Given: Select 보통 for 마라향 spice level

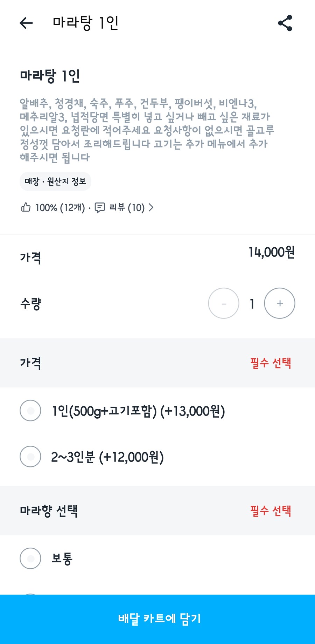Looking at the screenshot, I should (x=31, y=558).
